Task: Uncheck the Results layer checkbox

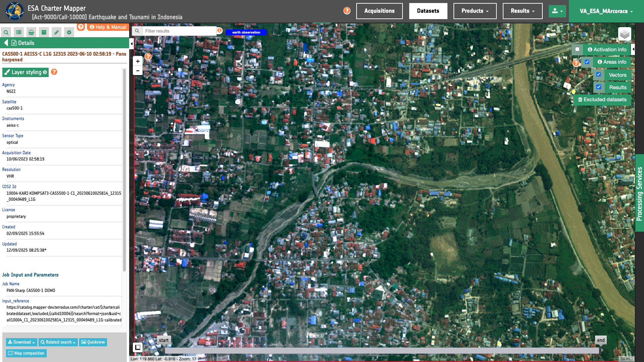Action: (599, 87)
